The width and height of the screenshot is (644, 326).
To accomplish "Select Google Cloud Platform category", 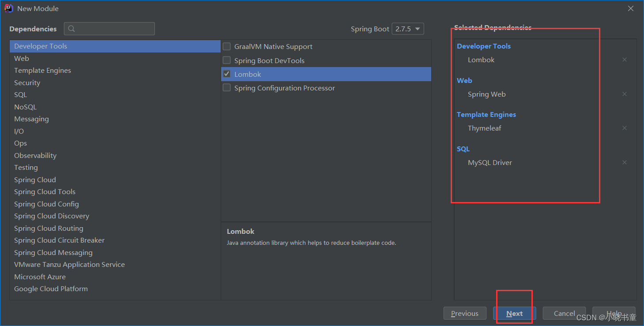I will click(x=115, y=289).
